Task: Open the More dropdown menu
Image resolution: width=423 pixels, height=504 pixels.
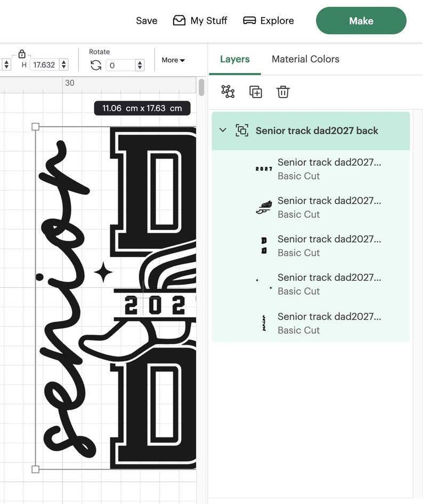Action: 173,60
